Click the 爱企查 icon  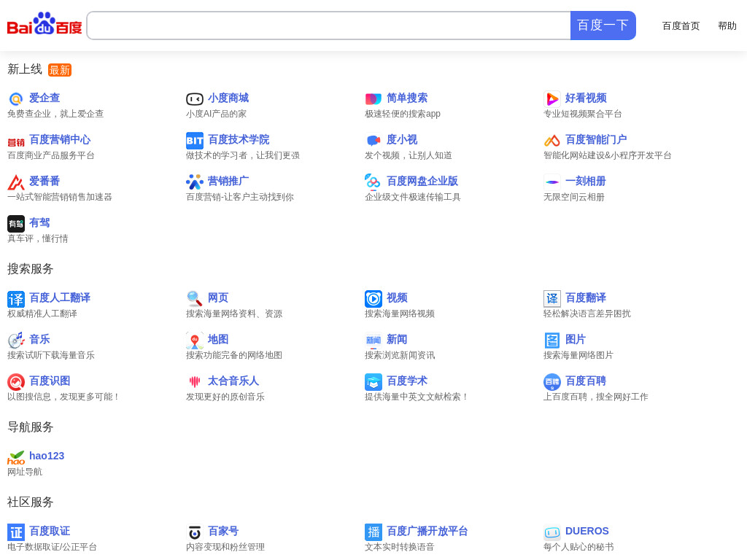16,99
